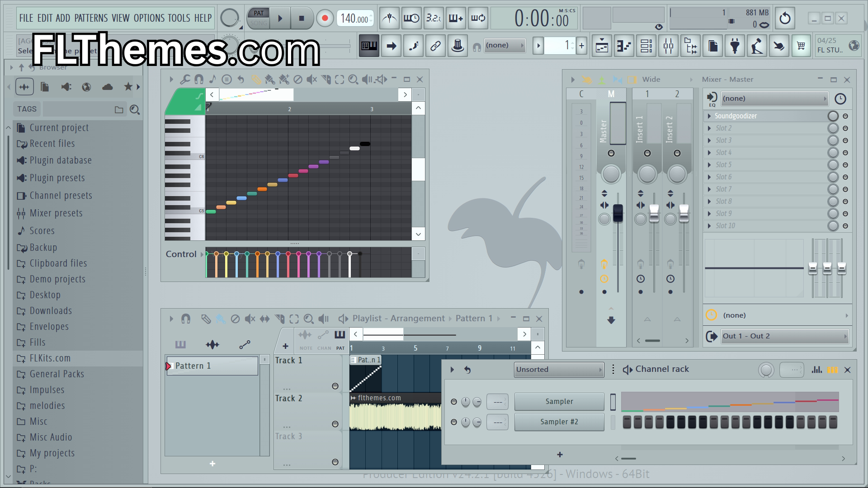Viewport: 868px width, 488px height.
Task: Toggle PAT/SONG mode switch
Action: click(x=259, y=18)
